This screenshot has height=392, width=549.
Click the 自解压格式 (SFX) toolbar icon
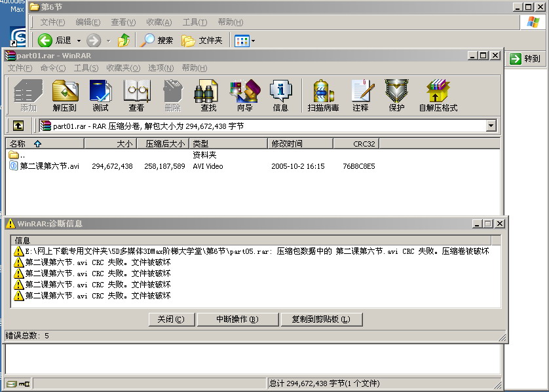tap(438, 95)
